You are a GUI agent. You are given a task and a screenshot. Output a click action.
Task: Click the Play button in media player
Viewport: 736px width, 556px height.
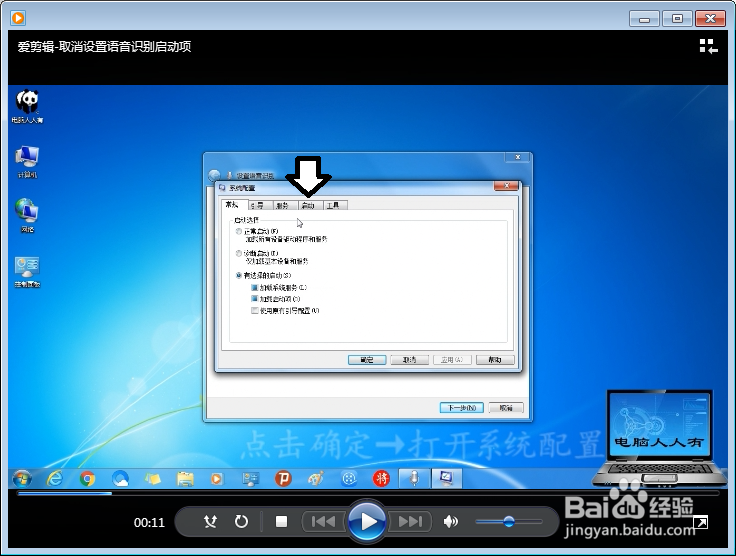(x=367, y=521)
